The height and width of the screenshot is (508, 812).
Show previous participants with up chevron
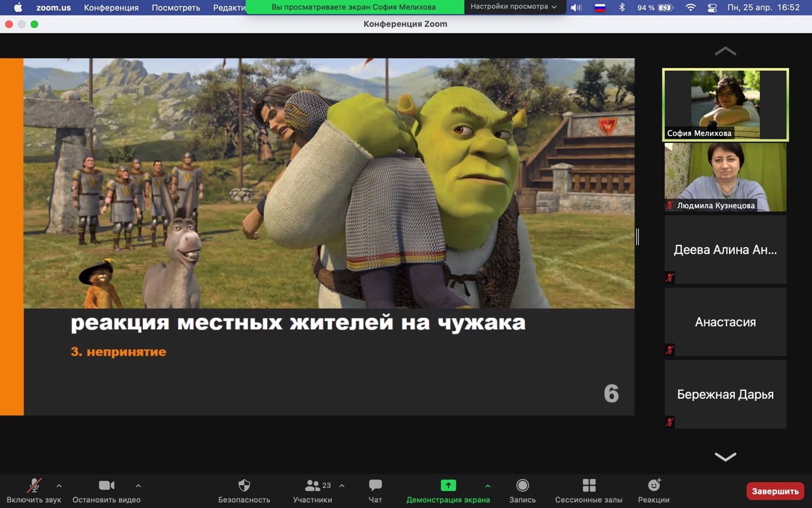725,51
